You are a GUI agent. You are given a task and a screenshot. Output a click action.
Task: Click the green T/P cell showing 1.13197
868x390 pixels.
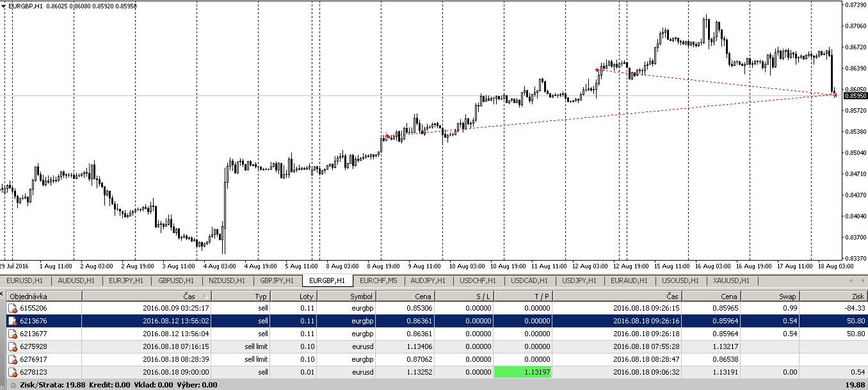click(x=522, y=372)
